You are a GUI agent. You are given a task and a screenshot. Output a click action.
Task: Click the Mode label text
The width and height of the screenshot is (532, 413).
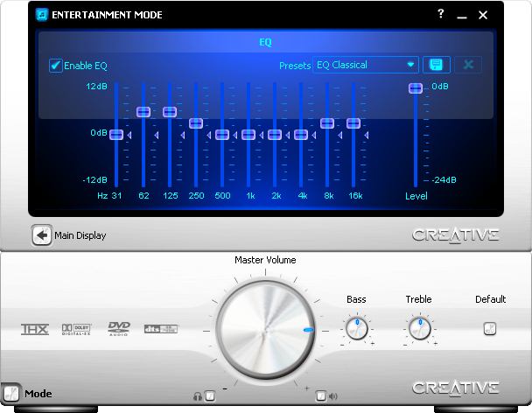pos(37,394)
